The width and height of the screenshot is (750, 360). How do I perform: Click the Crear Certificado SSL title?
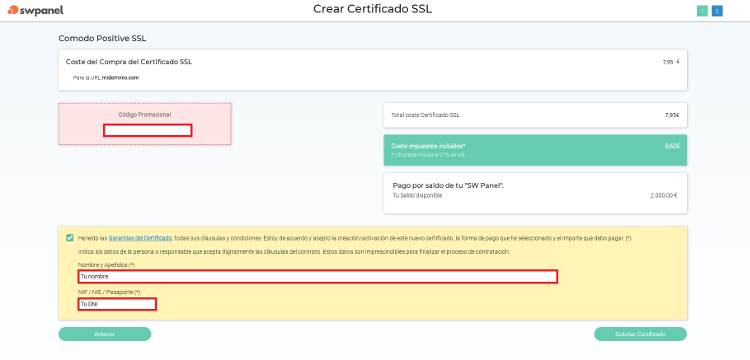click(373, 9)
